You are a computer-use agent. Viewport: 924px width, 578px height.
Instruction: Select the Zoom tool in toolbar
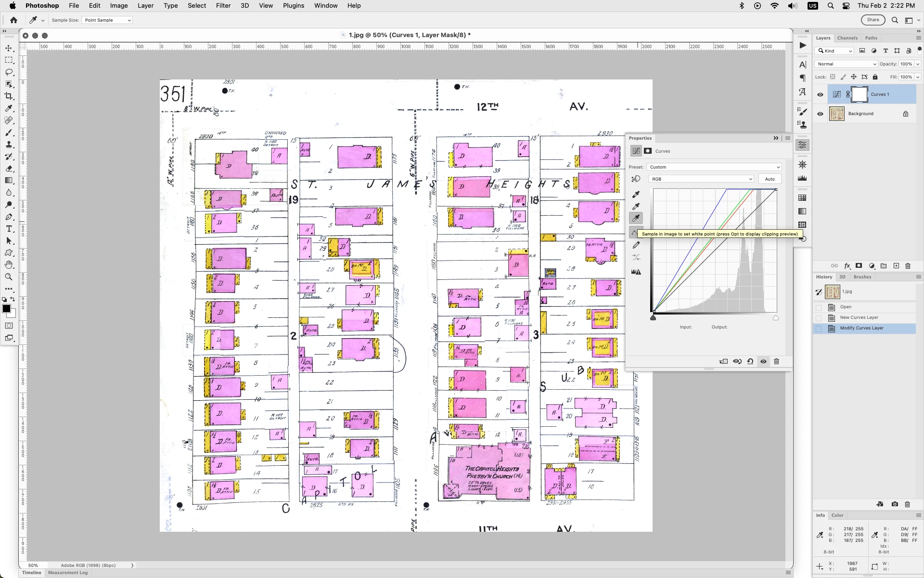pos(9,277)
